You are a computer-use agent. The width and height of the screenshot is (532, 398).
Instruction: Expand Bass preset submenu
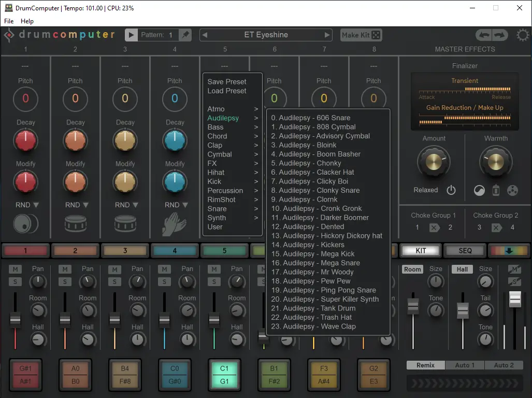[233, 127]
